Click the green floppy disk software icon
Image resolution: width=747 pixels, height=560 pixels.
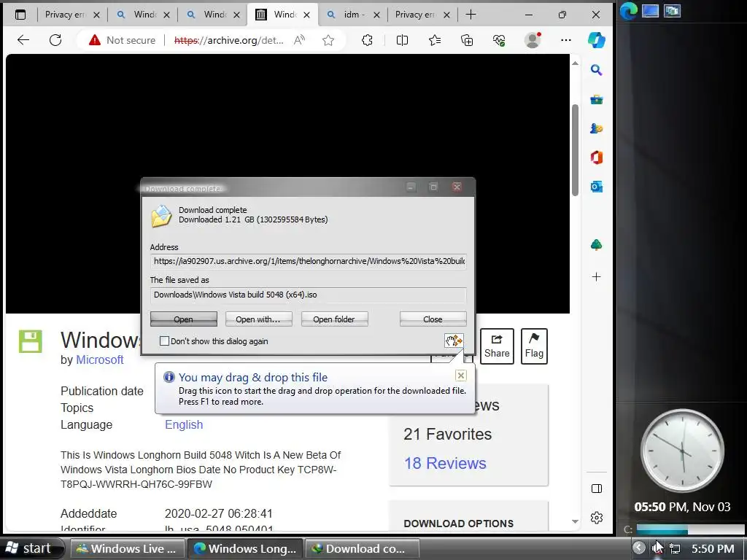point(31,341)
